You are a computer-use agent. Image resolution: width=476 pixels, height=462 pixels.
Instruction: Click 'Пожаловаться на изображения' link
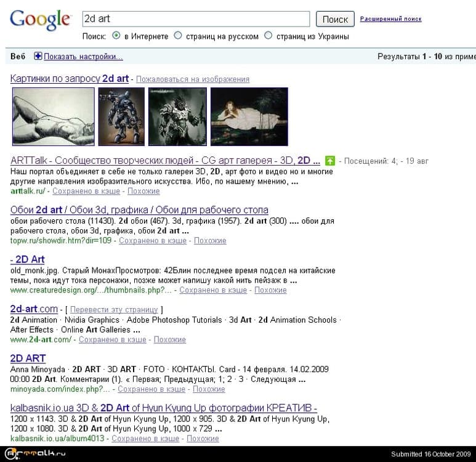(193, 79)
